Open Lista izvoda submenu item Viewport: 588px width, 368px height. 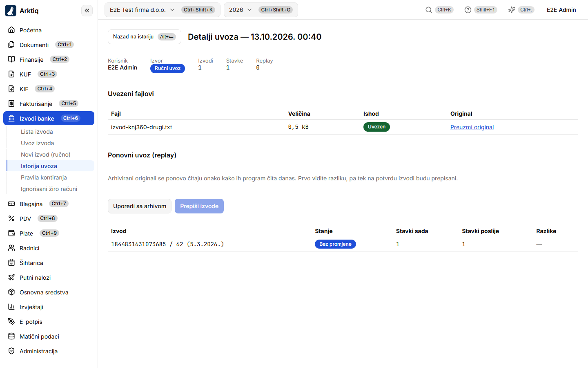[x=51, y=132]
